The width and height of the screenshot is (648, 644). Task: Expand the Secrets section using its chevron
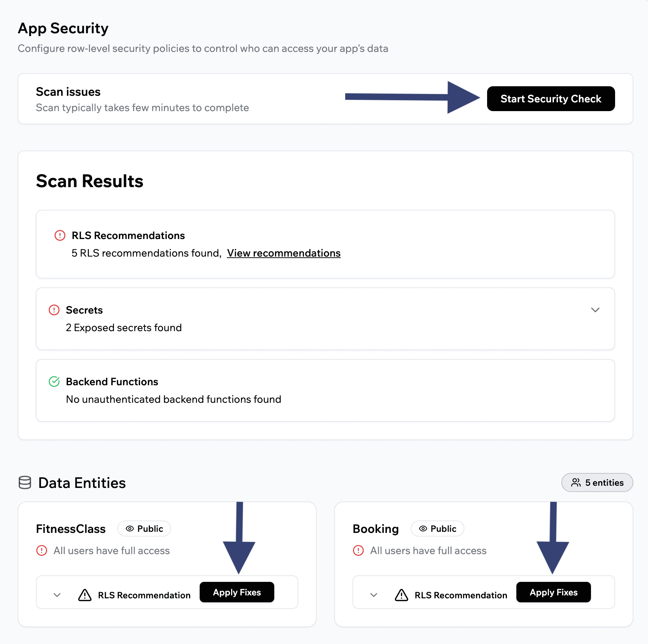(x=595, y=310)
